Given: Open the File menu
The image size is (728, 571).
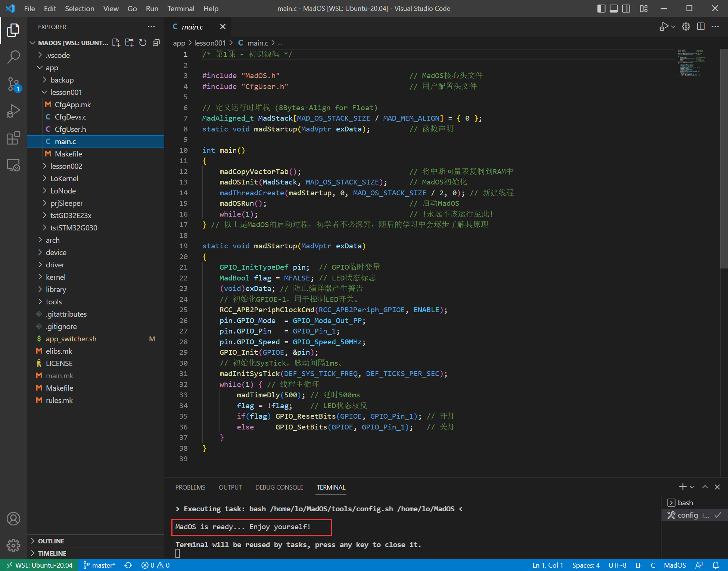Looking at the screenshot, I should (29, 8).
